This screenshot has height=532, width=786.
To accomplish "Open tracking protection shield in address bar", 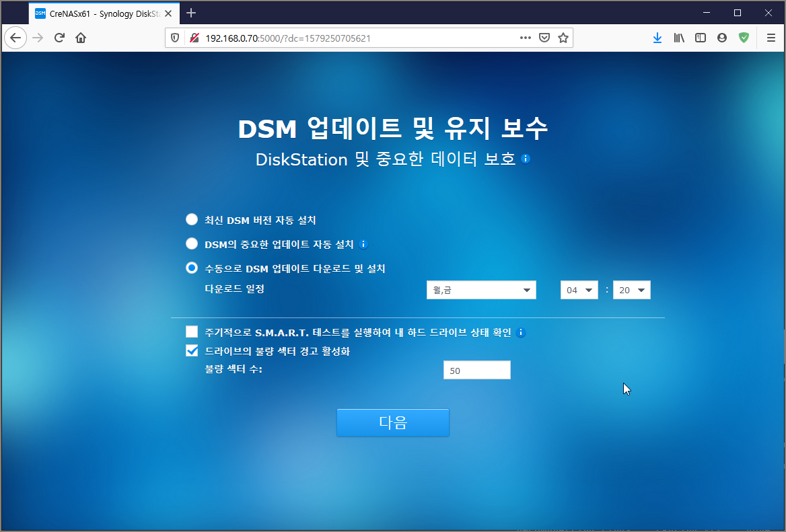I will click(175, 38).
